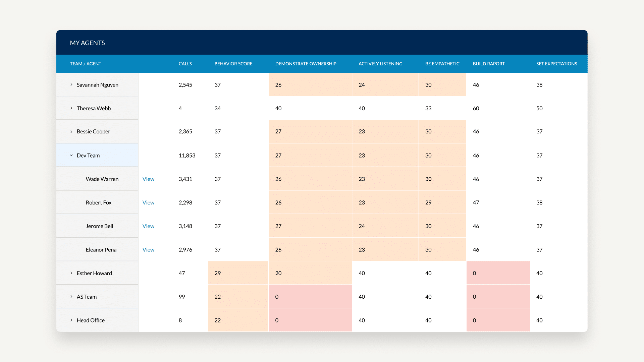Click Theresa Webb's Set Expectations value 50
This screenshot has width=644, height=362.
pos(539,108)
